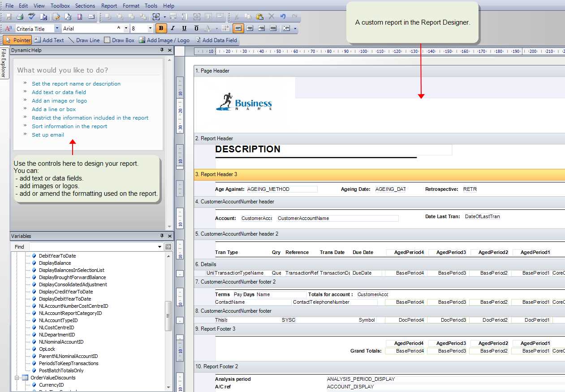Click 'Sort information in the report' link
This screenshot has height=392, width=565.
[x=69, y=126]
